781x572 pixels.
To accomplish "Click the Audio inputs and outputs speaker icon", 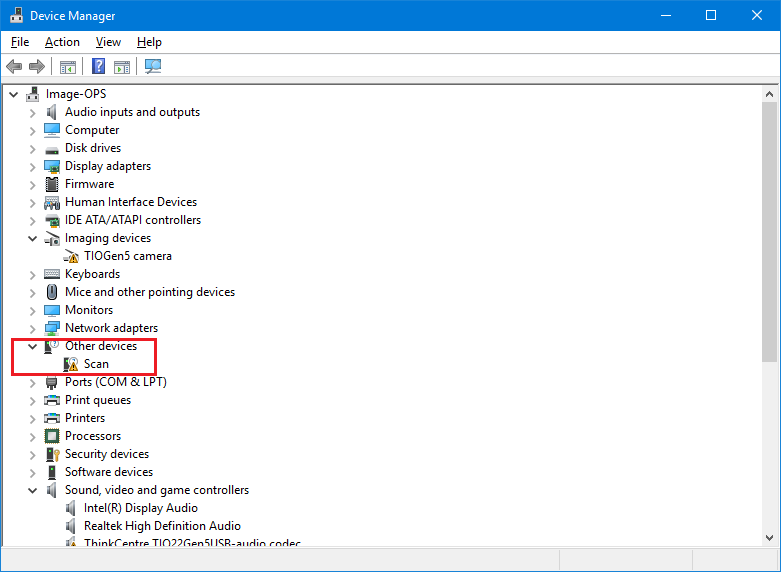I will (52, 112).
